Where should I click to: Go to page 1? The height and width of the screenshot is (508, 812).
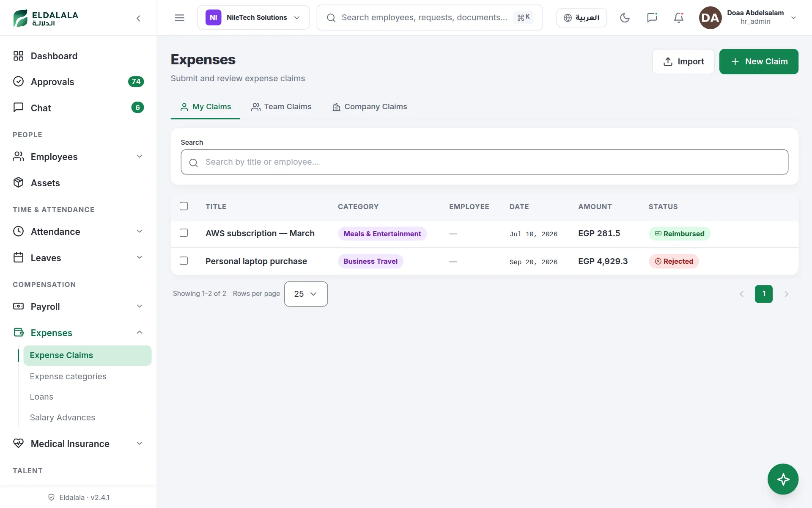point(763,294)
